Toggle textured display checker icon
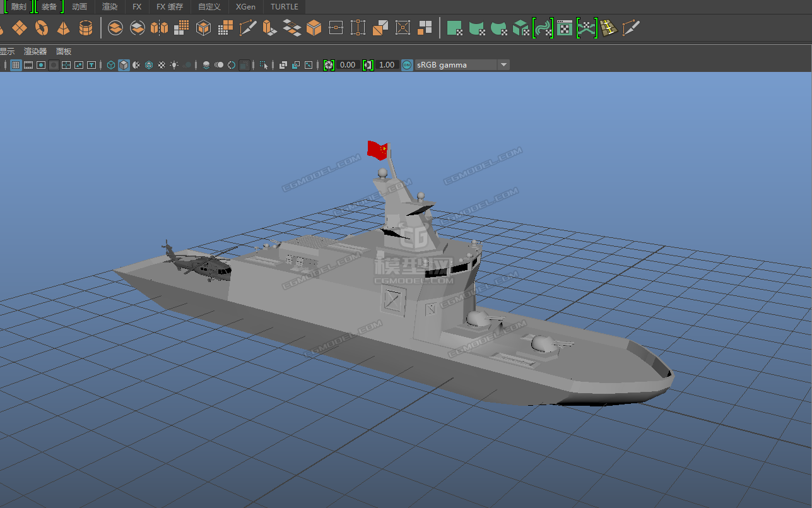This screenshot has height=508, width=812. [162, 65]
